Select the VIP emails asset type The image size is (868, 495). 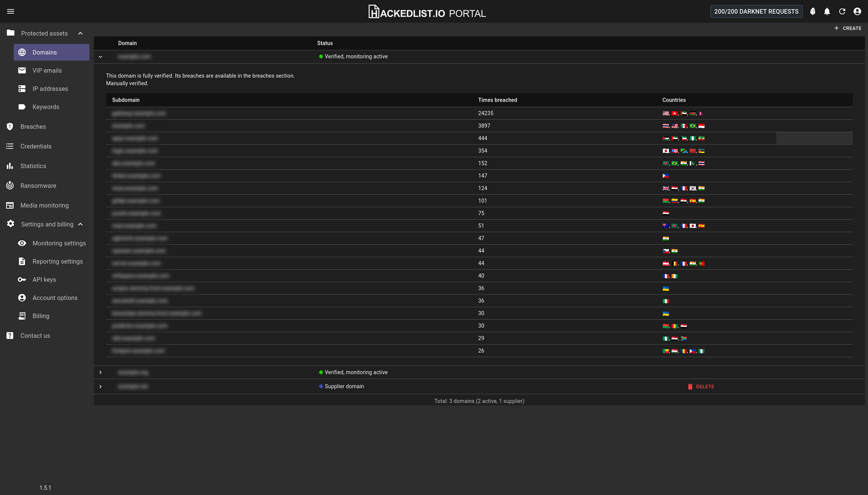pos(47,70)
